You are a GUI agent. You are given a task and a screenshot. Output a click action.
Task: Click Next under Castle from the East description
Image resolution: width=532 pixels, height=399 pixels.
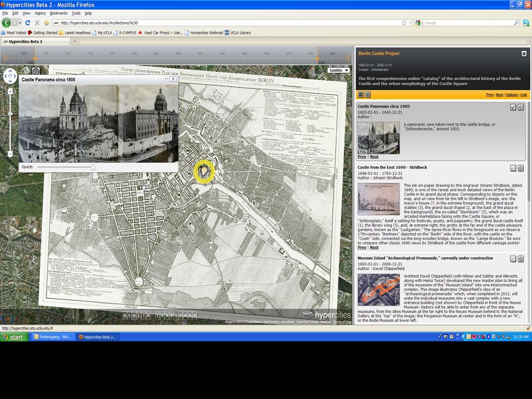[374, 247]
